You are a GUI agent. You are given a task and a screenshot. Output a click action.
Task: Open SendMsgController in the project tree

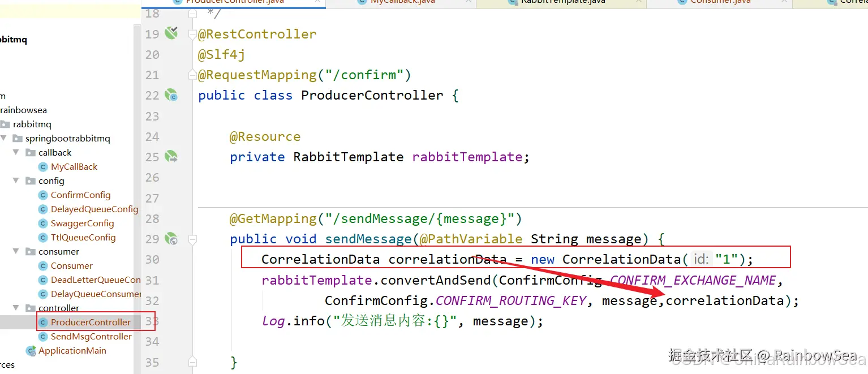tap(91, 337)
